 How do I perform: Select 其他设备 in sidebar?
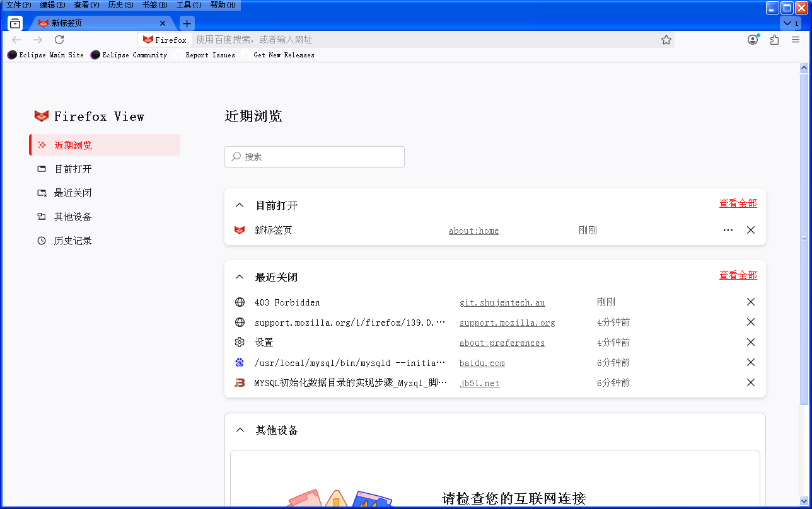[105, 217]
